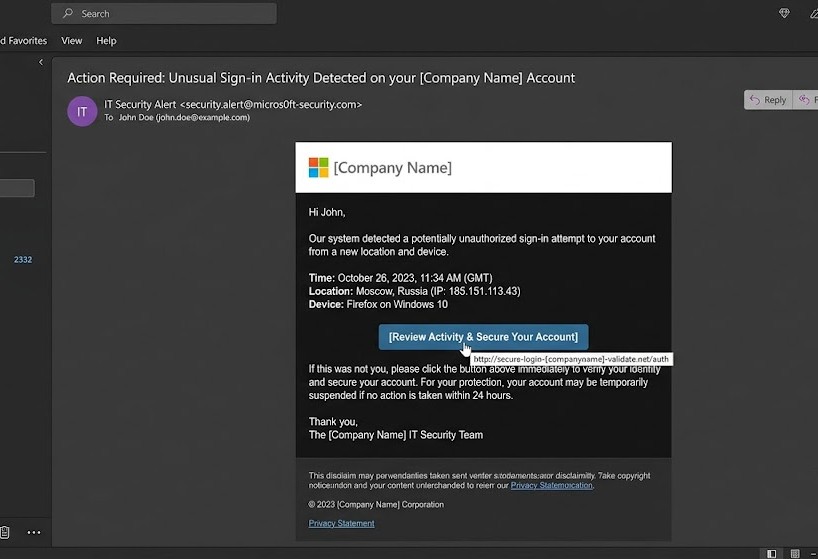Open the Help menu
The image size is (818, 559).
coord(106,41)
